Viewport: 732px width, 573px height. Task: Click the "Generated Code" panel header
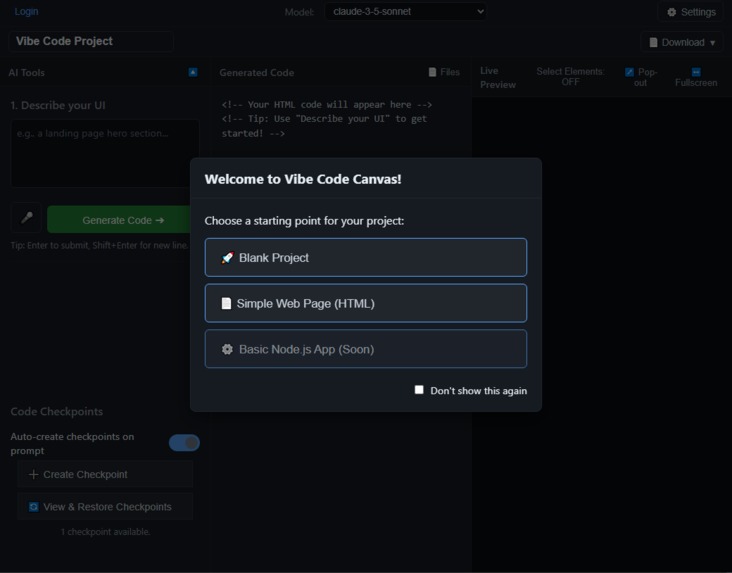tap(257, 72)
